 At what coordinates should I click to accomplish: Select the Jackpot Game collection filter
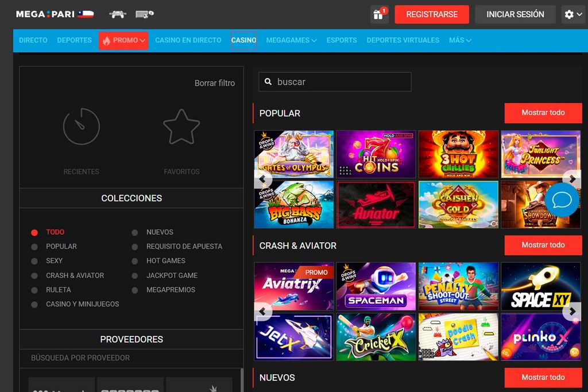pos(134,276)
